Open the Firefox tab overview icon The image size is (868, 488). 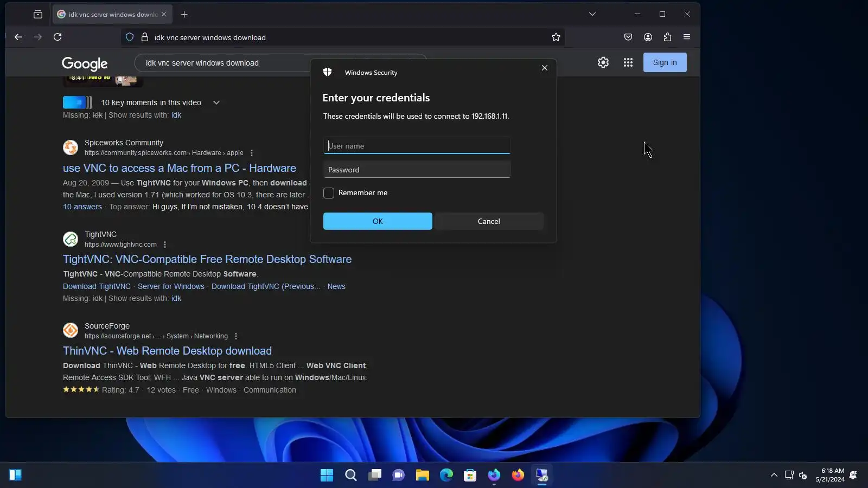tap(38, 15)
